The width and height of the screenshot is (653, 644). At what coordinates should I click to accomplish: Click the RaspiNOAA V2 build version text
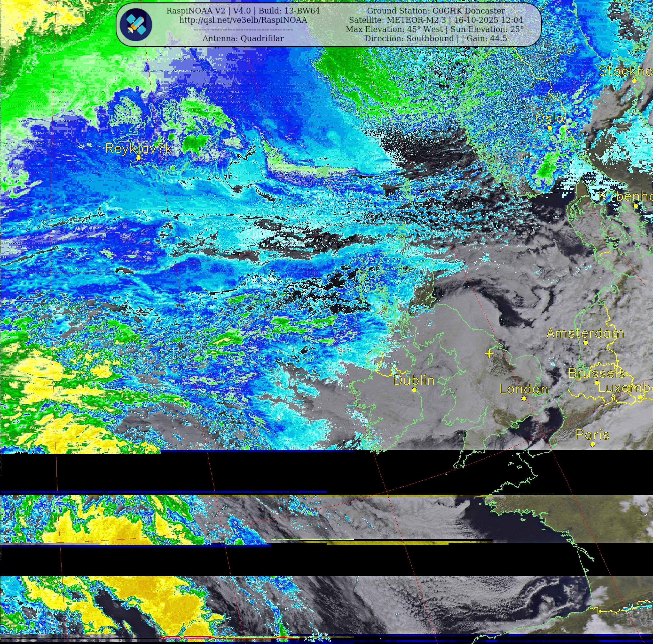243,10
